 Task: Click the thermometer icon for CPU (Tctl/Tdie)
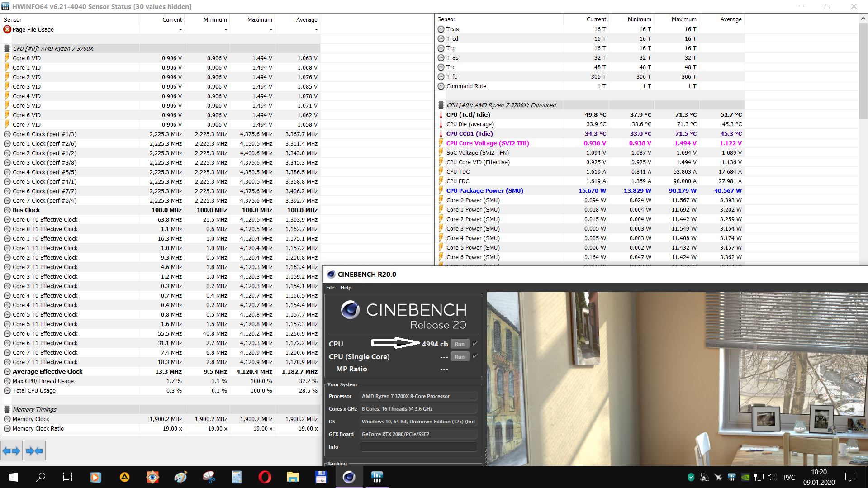[x=441, y=115]
